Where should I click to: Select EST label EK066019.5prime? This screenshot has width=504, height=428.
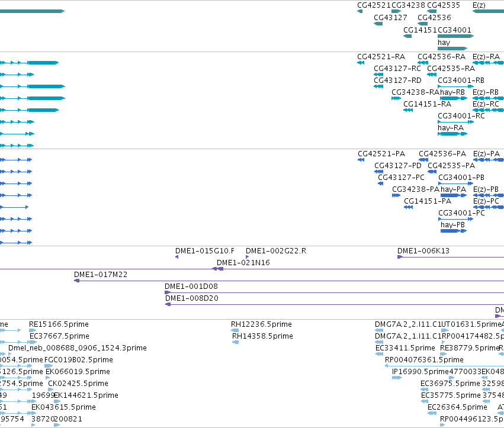click(x=78, y=372)
